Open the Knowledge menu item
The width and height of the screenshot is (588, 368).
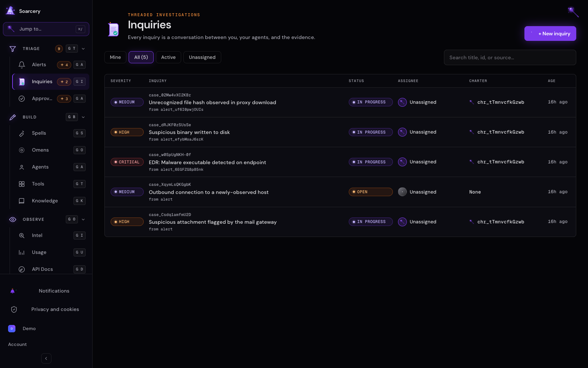coord(51,201)
